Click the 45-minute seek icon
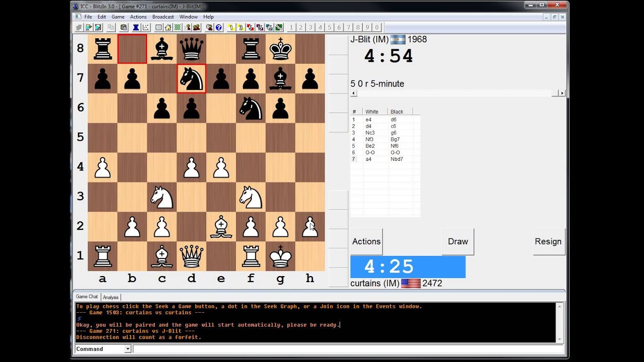This screenshot has width=644, height=362. click(x=269, y=28)
